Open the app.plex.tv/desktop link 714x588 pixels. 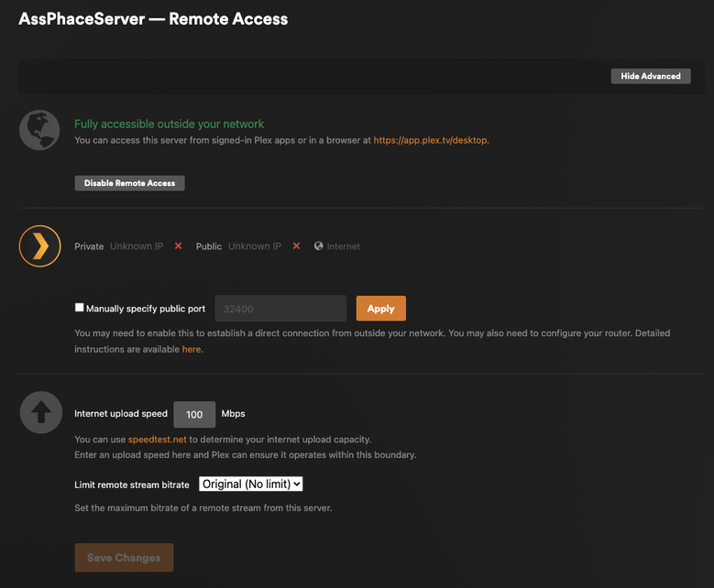[430, 140]
